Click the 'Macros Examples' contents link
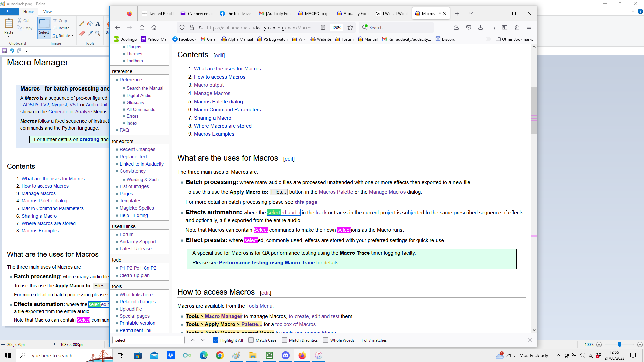Image resolution: width=644 pixels, height=362 pixels. click(x=214, y=134)
